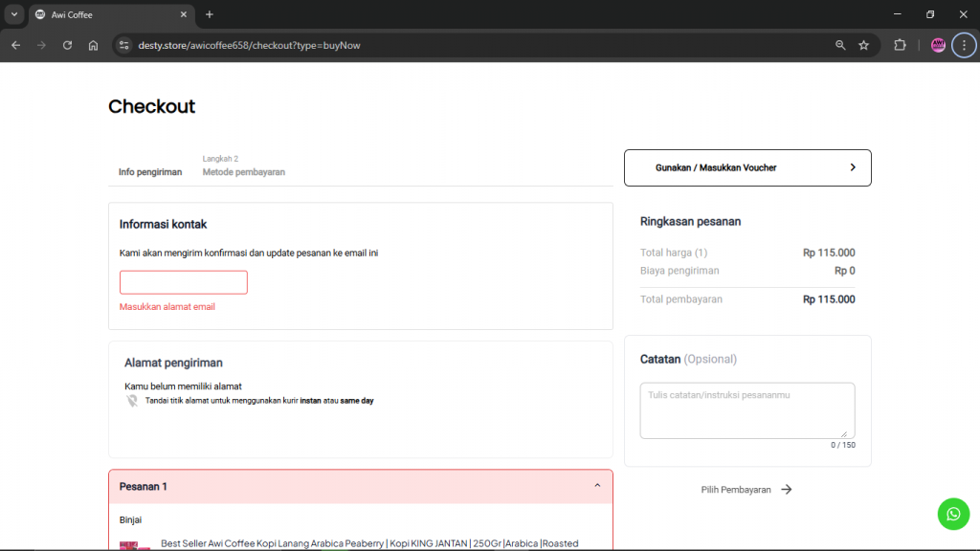This screenshot has height=551, width=980.
Task: Click Pilih Pembayaran to continue
Action: 746,490
